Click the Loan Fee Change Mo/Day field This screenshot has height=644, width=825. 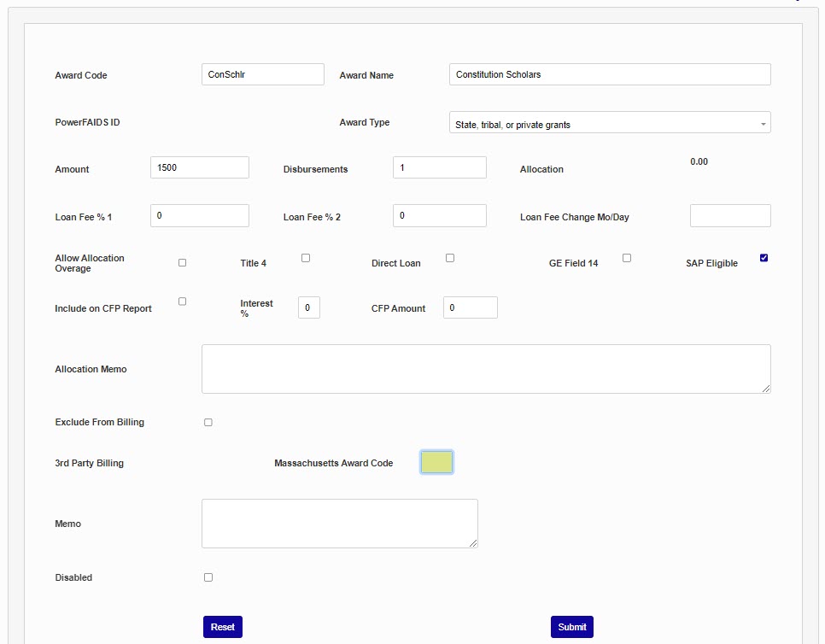pos(729,216)
